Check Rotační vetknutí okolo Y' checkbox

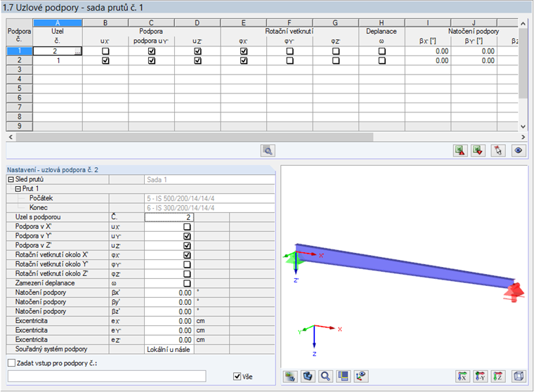click(x=187, y=265)
